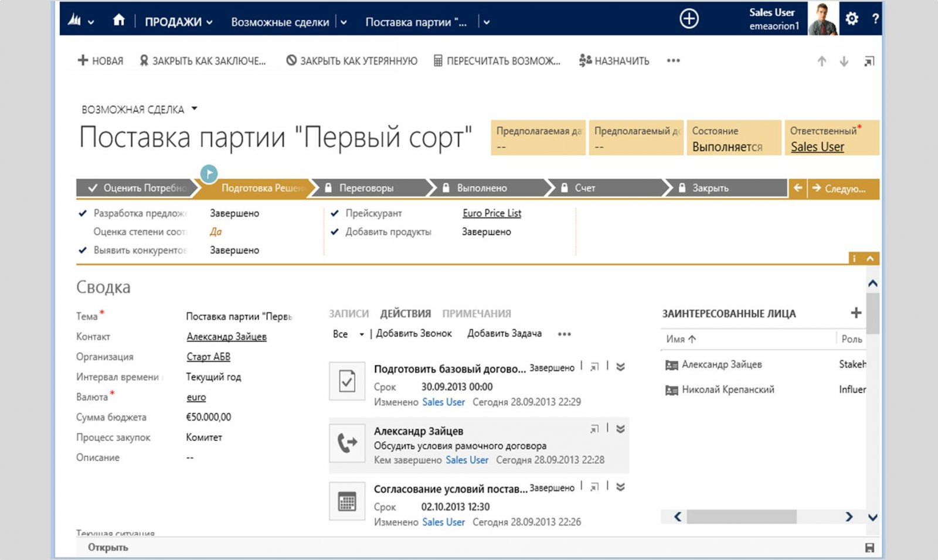Click the phone call icon on Александр Зайцев activity
The height and width of the screenshot is (560, 938).
(x=346, y=443)
